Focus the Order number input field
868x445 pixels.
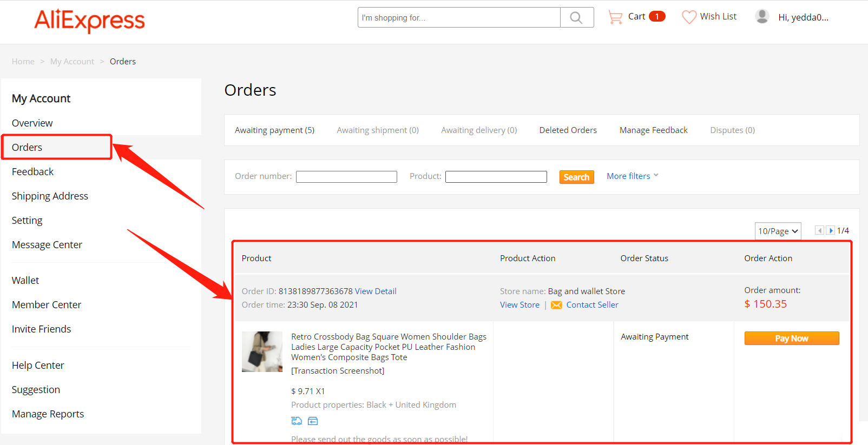346,177
